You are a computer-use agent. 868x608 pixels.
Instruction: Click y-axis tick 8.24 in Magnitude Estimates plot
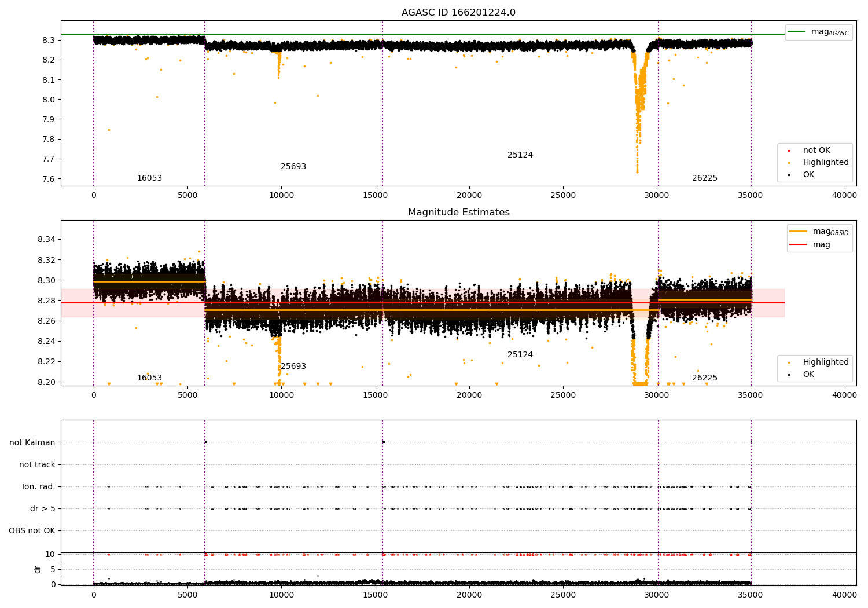click(46, 342)
